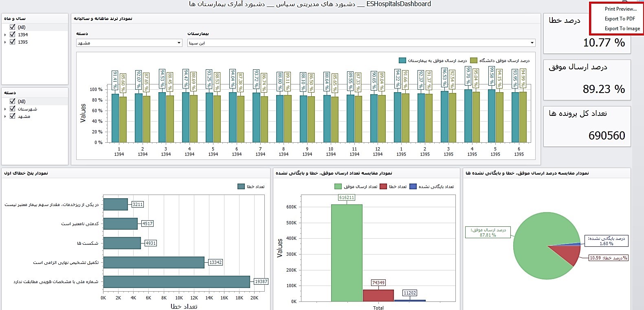The width and height of the screenshot is (644, 310).
Task: Click red legend marker in comparison bar chart
Action: pos(383,186)
